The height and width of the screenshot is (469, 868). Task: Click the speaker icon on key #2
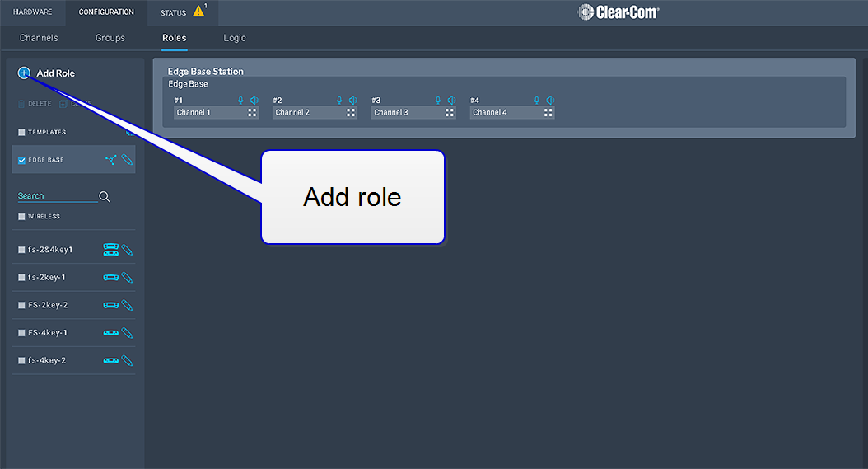[352, 101]
